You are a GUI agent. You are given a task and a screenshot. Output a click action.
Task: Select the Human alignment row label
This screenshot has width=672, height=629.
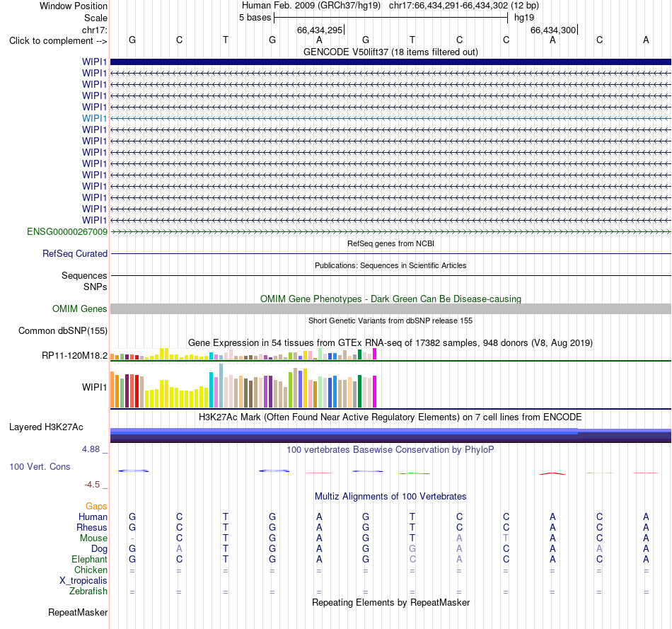tap(93, 517)
